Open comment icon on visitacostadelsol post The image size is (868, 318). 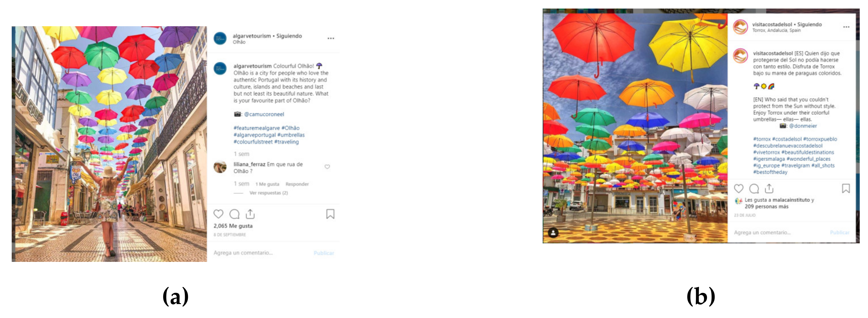[x=754, y=189]
